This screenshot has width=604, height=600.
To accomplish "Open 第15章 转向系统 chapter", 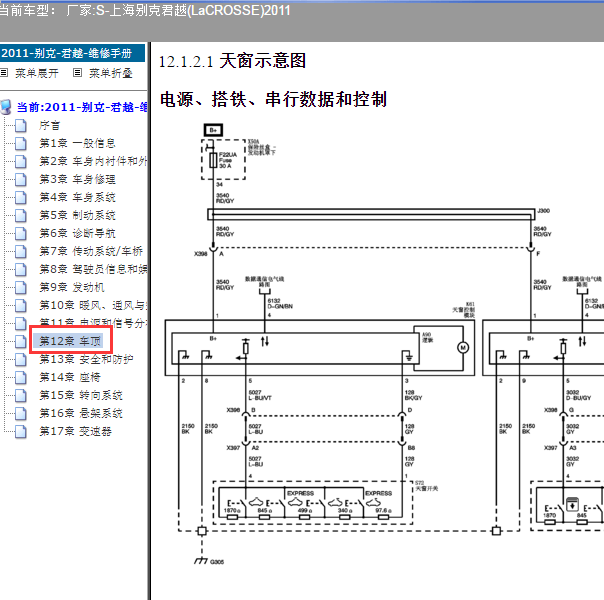I will coord(81,396).
